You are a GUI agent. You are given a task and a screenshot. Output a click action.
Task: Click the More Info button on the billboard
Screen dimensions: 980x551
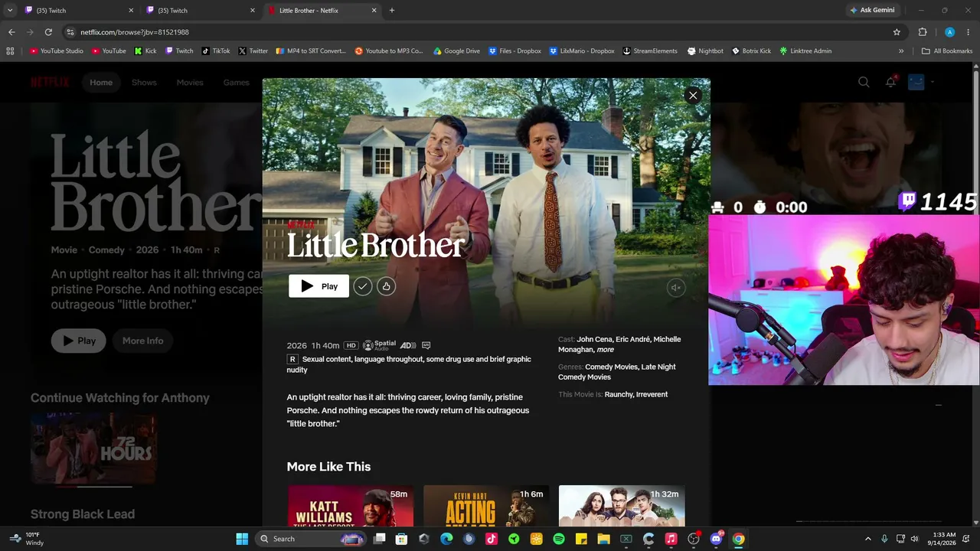coord(143,341)
